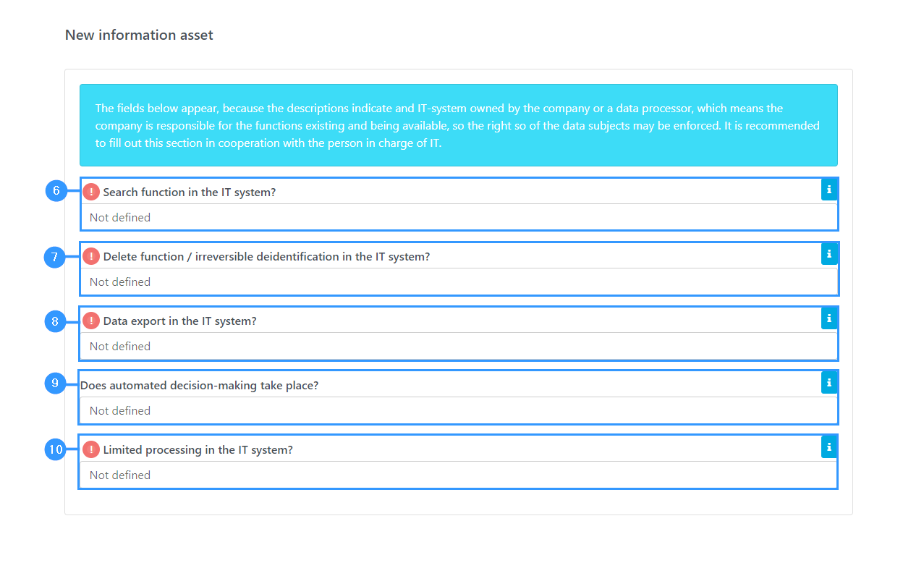The image size is (924, 563).
Task: Click red warning icon beside Data export
Action: [x=91, y=321]
